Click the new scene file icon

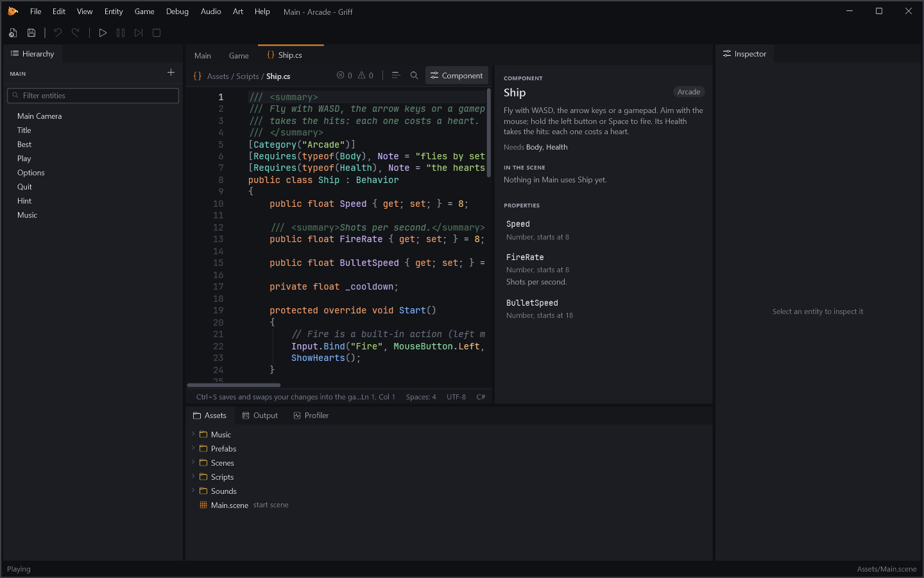coord(13,33)
